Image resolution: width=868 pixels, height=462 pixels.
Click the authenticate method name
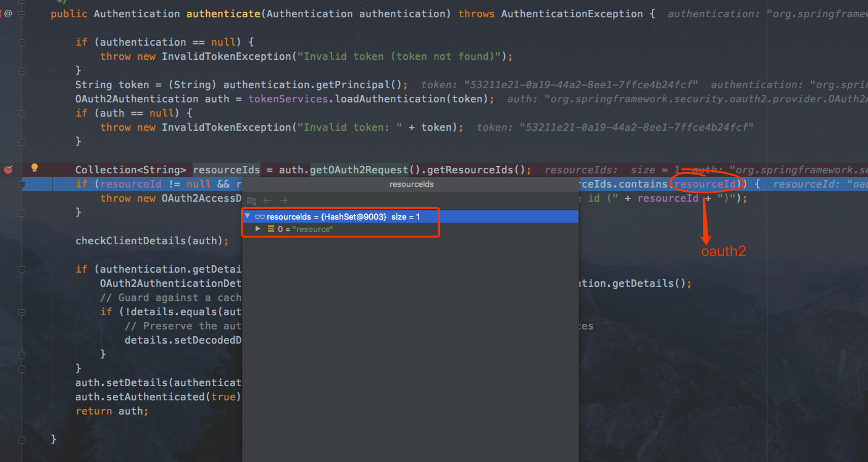tap(223, 14)
